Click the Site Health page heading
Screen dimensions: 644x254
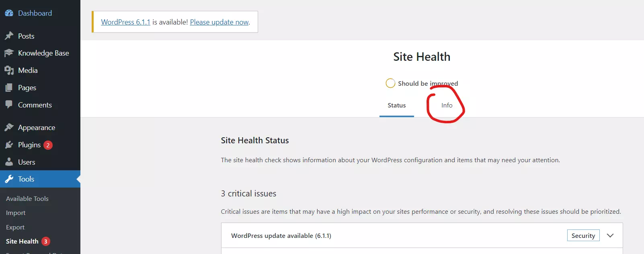(x=422, y=57)
